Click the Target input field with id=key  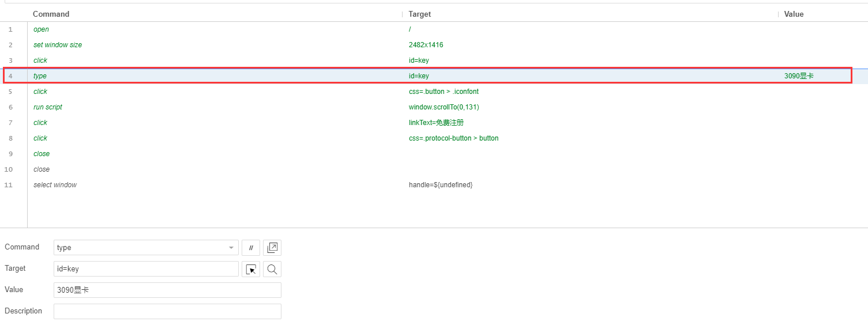pyautogui.click(x=146, y=269)
